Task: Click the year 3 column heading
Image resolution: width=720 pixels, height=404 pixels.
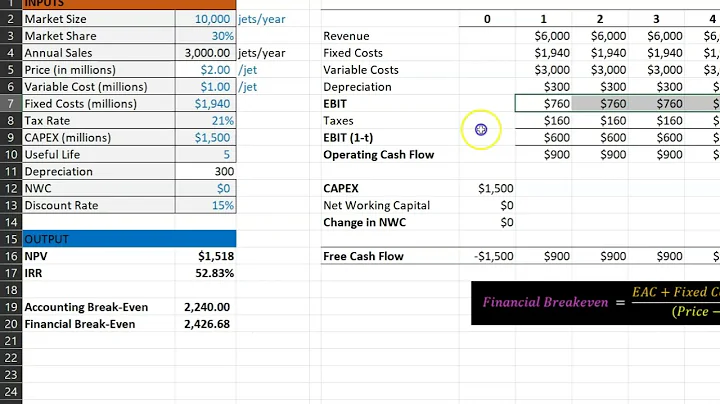Action: click(656, 19)
